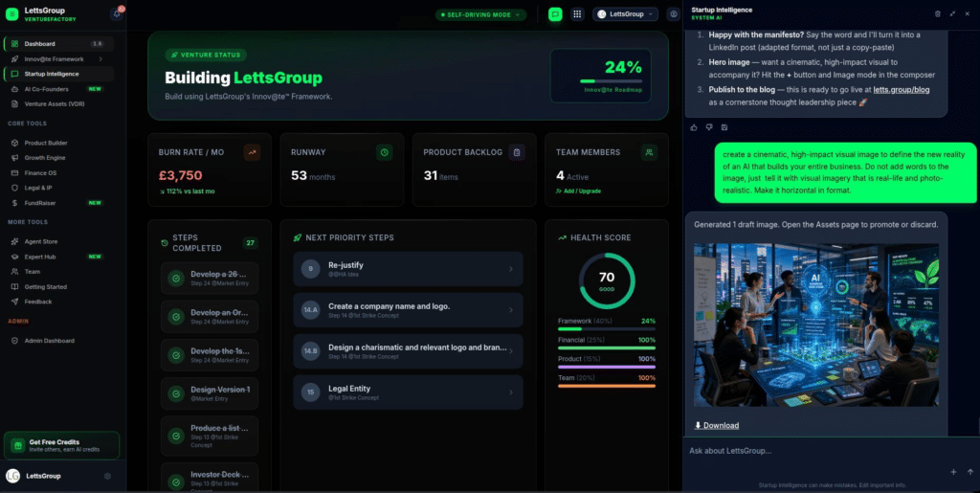Click the Runway clock icon
Screen dimensions: 980x493
tap(385, 152)
